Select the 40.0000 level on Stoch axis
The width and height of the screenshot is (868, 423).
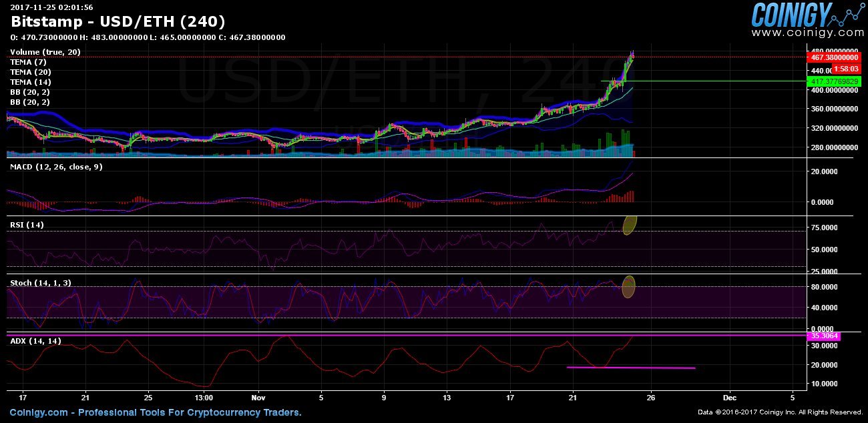(x=824, y=308)
